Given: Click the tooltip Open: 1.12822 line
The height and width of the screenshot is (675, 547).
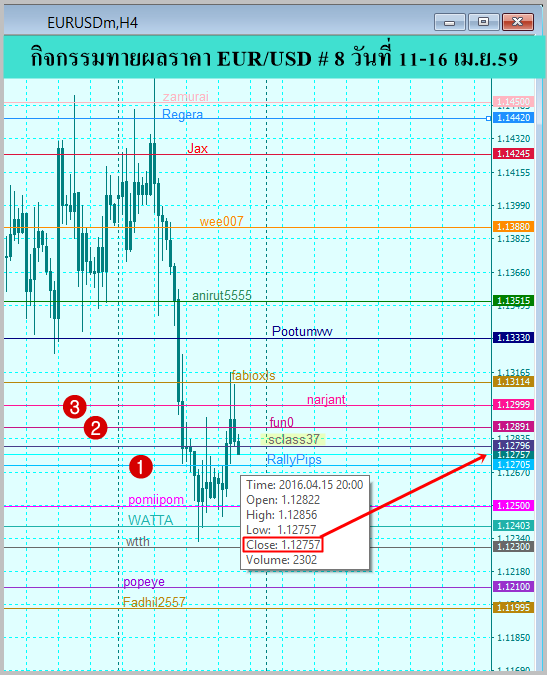Looking at the screenshot, I should (x=283, y=500).
